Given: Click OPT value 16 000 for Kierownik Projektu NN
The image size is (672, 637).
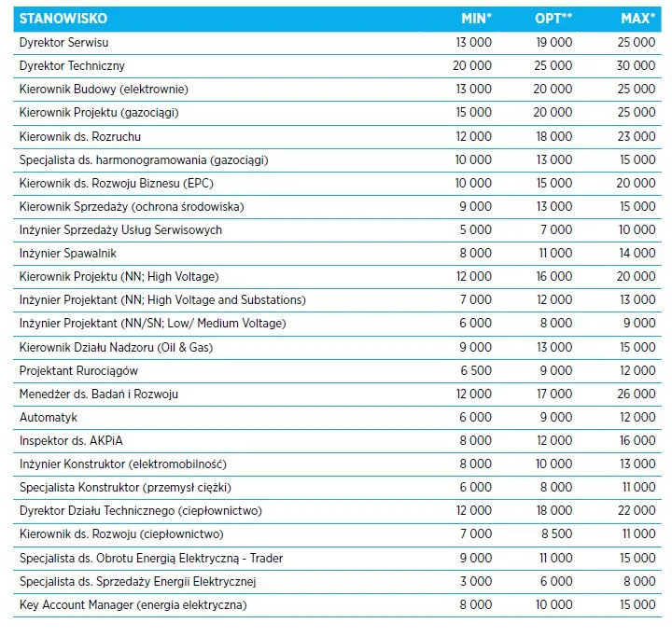Looking at the screenshot, I should click(x=553, y=276).
